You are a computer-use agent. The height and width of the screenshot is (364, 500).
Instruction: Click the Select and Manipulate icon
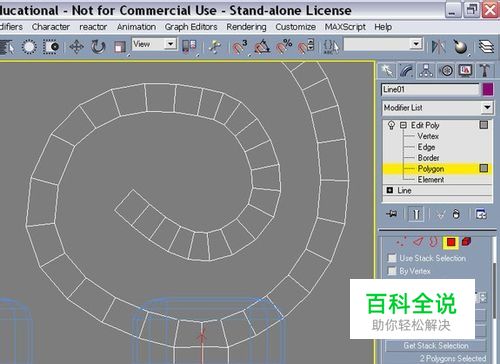coord(215,46)
